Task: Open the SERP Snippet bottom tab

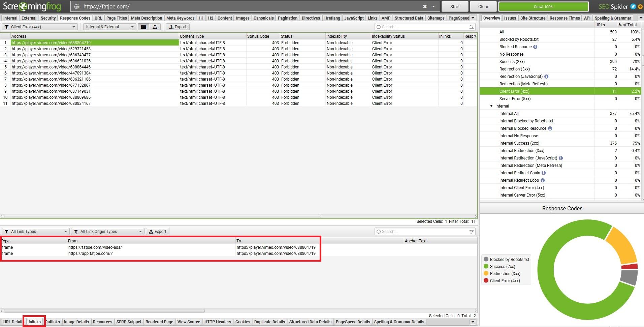Action: [x=129, y=322]
